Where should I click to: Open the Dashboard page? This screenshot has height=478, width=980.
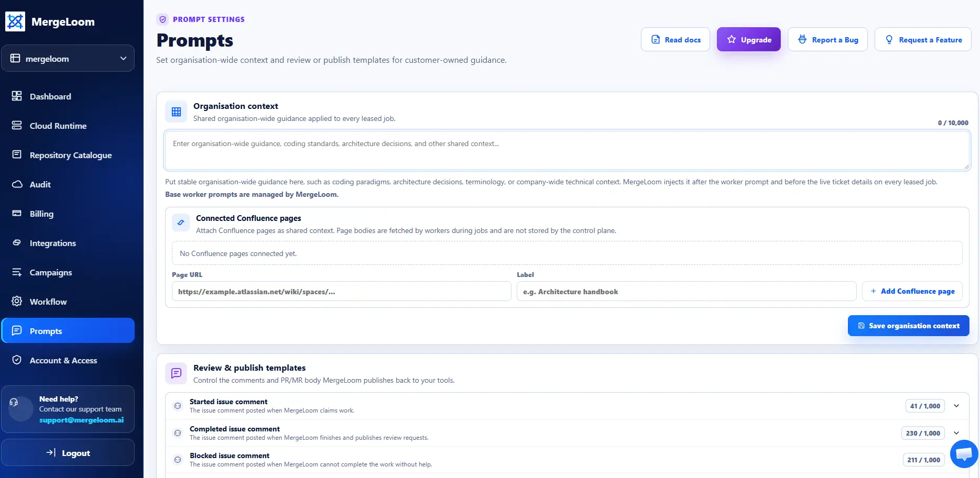68,96
